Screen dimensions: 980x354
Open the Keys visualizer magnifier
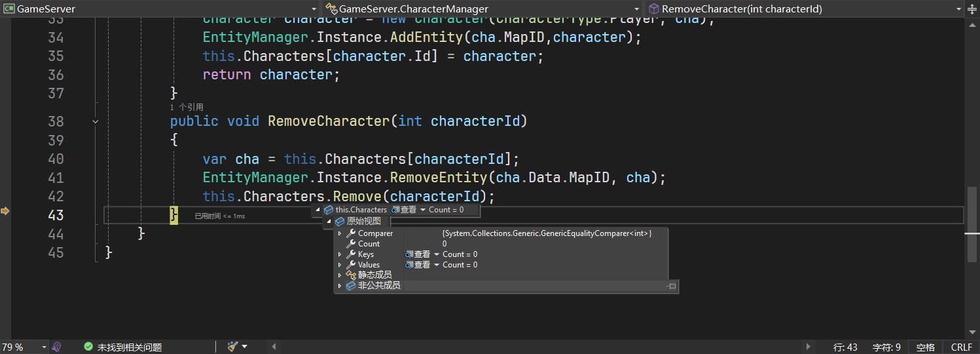coord(410,254)
